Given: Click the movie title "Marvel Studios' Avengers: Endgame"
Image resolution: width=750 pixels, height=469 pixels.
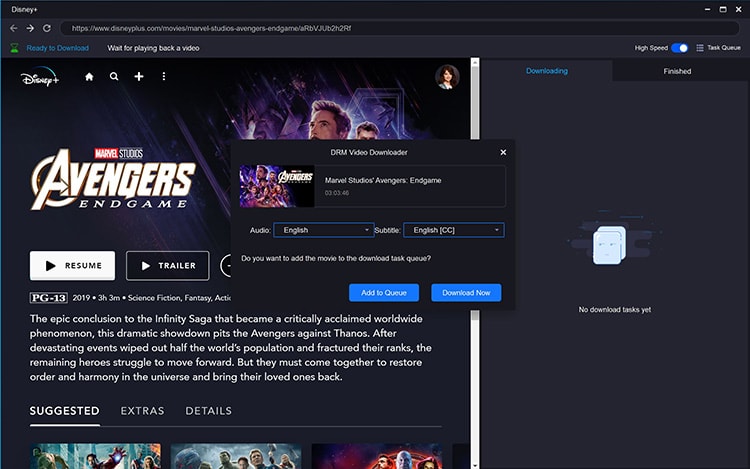Looking at the screenshot, I should [383, 180].
